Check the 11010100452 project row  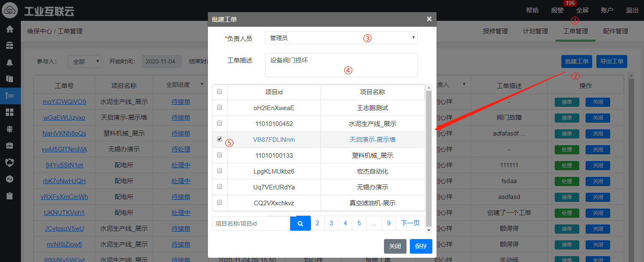pos(220,123)
